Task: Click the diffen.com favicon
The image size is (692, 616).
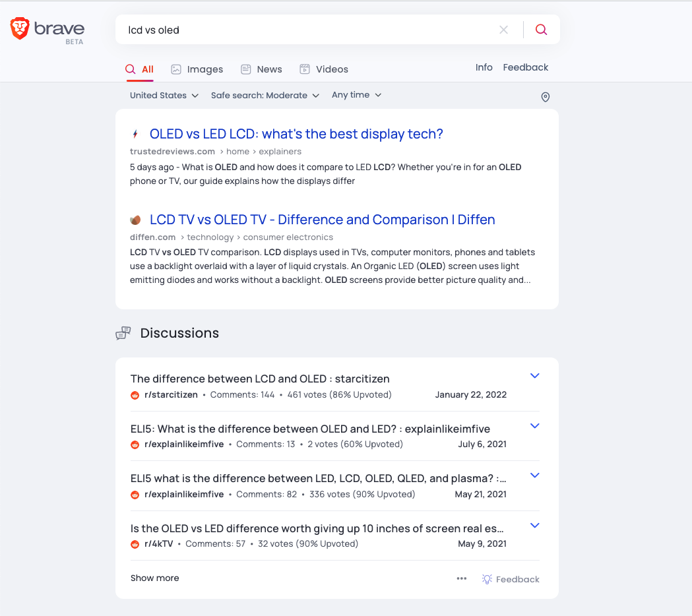Action: tap(135, 220)
